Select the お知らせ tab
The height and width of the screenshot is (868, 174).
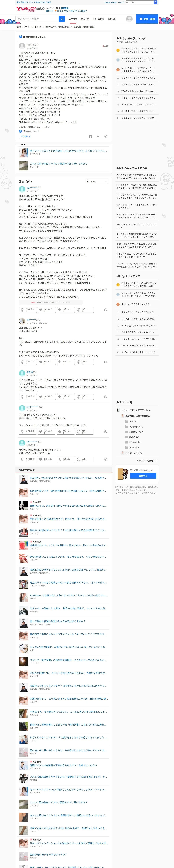click(x=112, y=19)
